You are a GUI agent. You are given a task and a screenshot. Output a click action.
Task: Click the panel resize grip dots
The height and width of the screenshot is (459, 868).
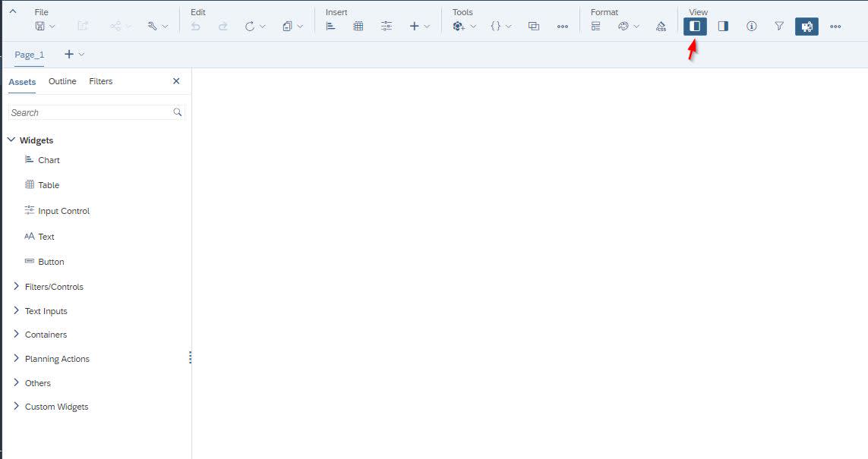191,358
